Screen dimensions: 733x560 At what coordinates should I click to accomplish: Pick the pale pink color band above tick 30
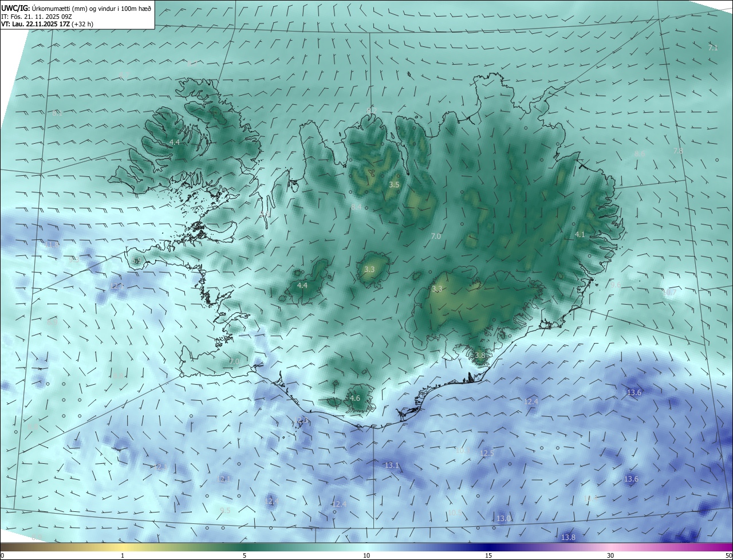click(610, 547)
